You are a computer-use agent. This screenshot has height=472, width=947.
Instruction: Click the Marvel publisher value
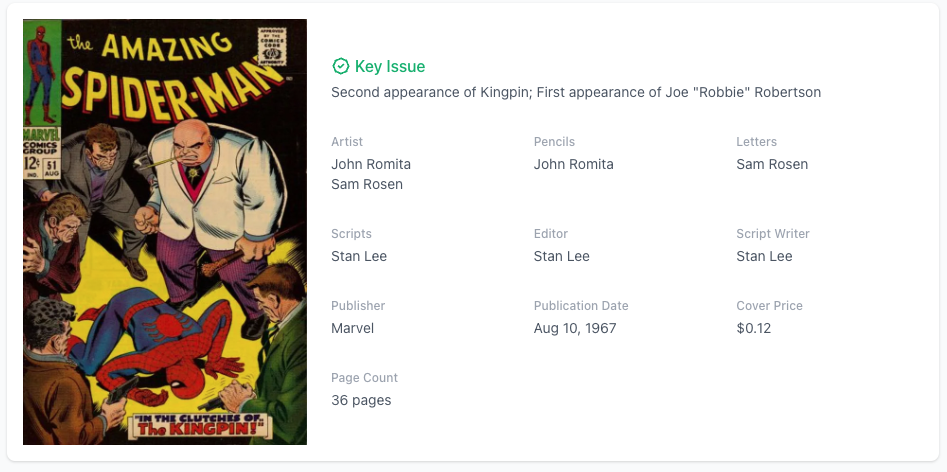[x=352, y=328]
